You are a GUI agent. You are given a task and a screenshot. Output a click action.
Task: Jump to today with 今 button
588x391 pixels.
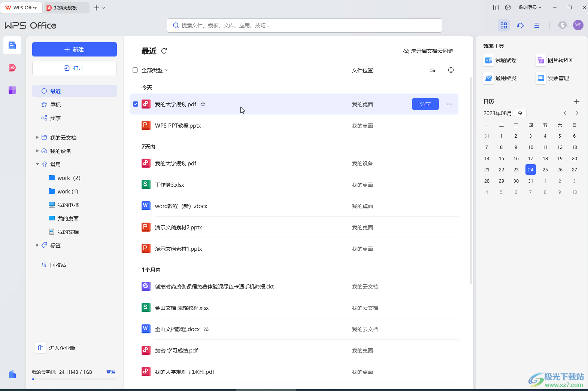pyautogui.click(x=520, y=113)
